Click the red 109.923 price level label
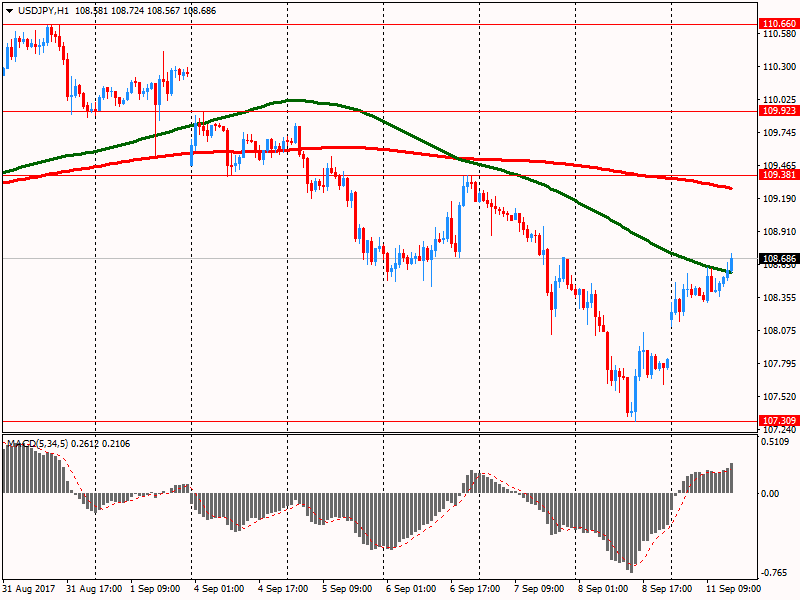 click(x=779, y=111)
